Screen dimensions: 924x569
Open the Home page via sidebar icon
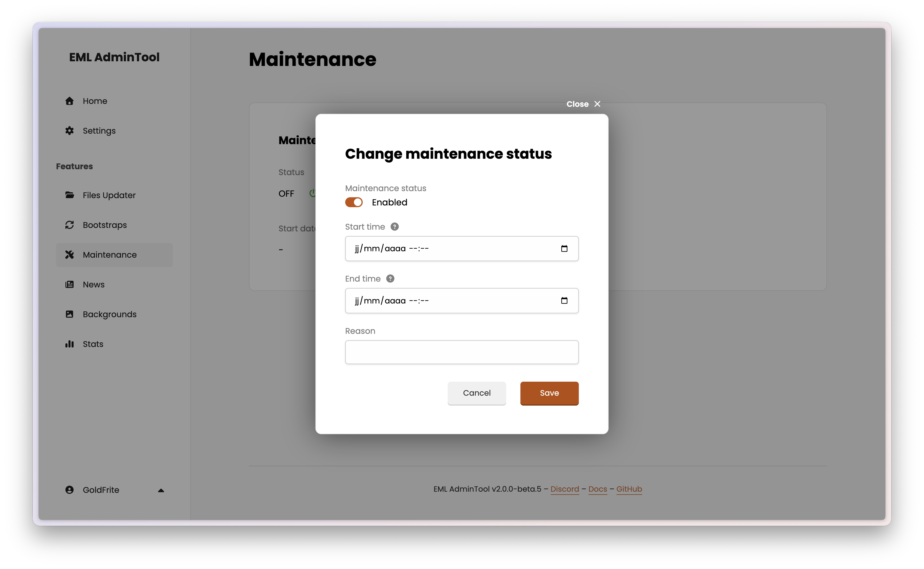click(x=70, y=101)
